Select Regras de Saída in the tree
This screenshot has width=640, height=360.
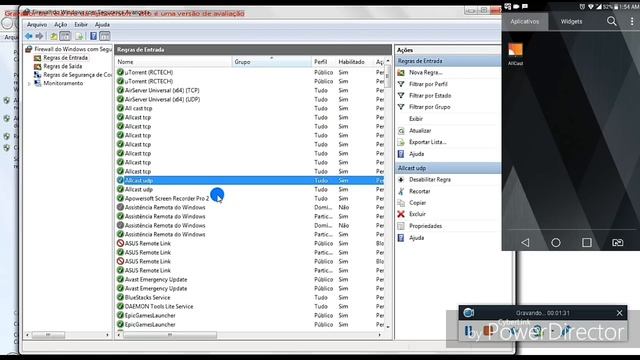(x=62, y=66)
